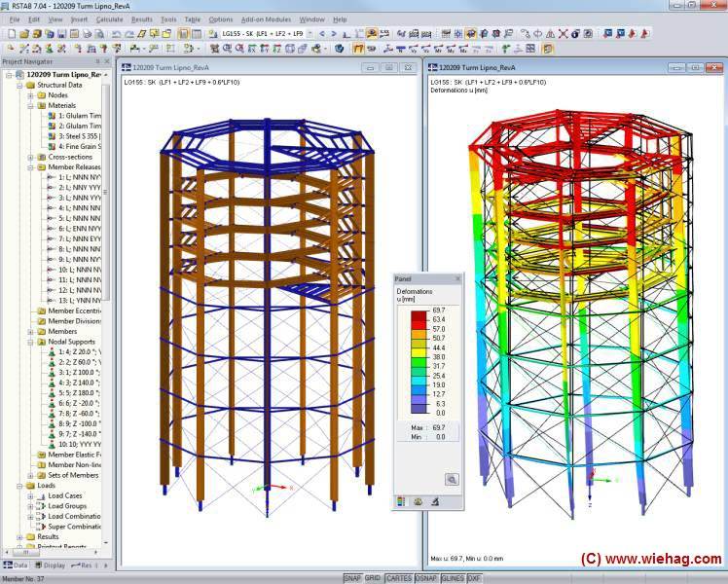
Task: Click the Print toolbar icon
Action: (87, 33)
